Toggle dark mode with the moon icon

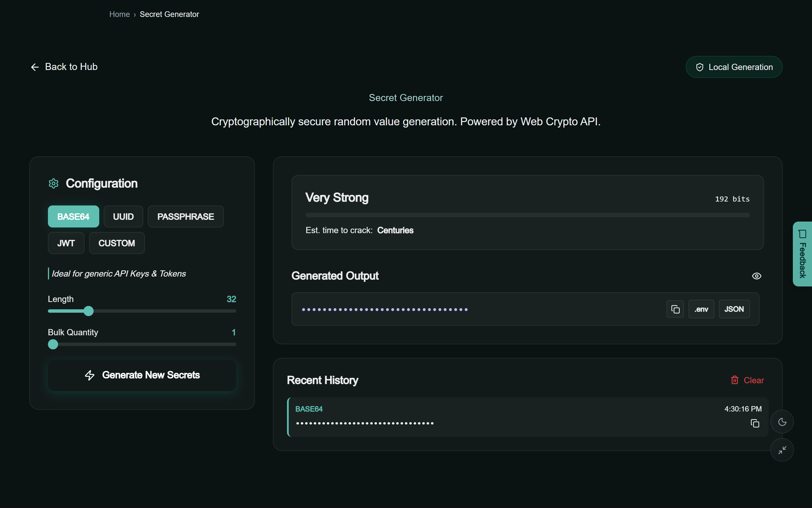[782, 422]
